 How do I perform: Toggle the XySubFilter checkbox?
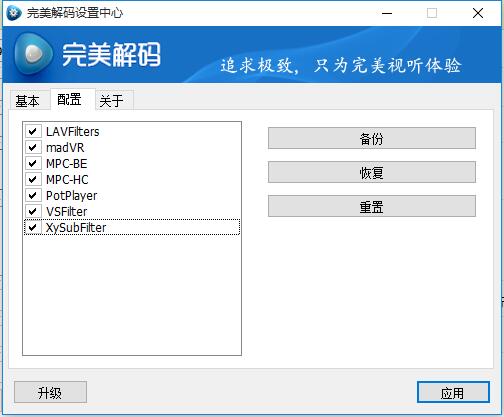click(x=33, y=227)
